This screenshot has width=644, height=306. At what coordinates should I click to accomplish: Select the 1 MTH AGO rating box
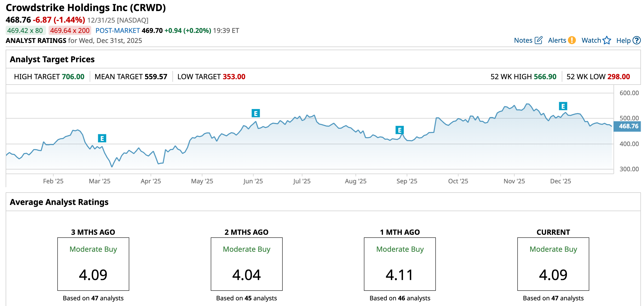click(400, 264)
